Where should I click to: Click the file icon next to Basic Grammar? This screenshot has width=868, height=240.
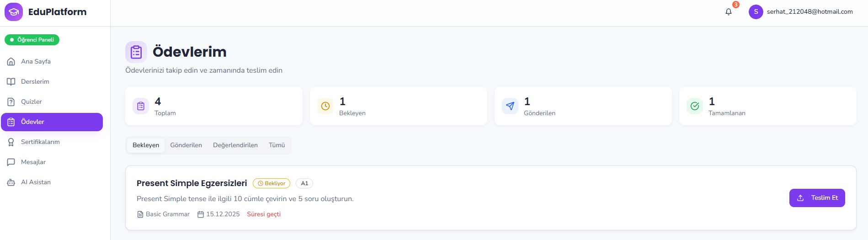point(140,214)
